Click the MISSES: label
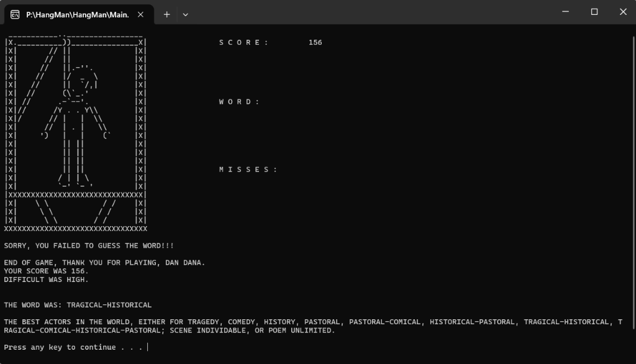This screenshot has height=364, width=636. click(x=248, y=169)
